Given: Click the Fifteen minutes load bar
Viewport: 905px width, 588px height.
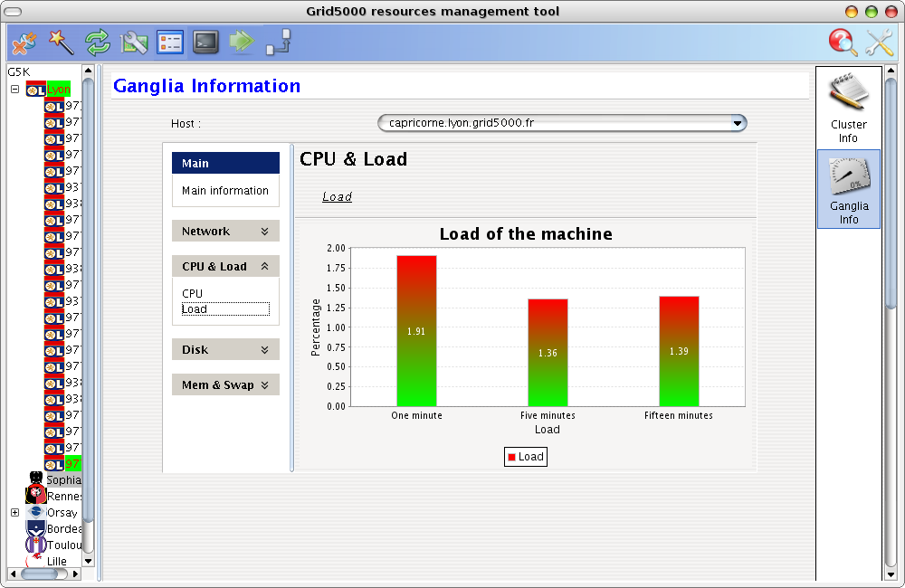Looking at the screenshot, I should (679, 351).
